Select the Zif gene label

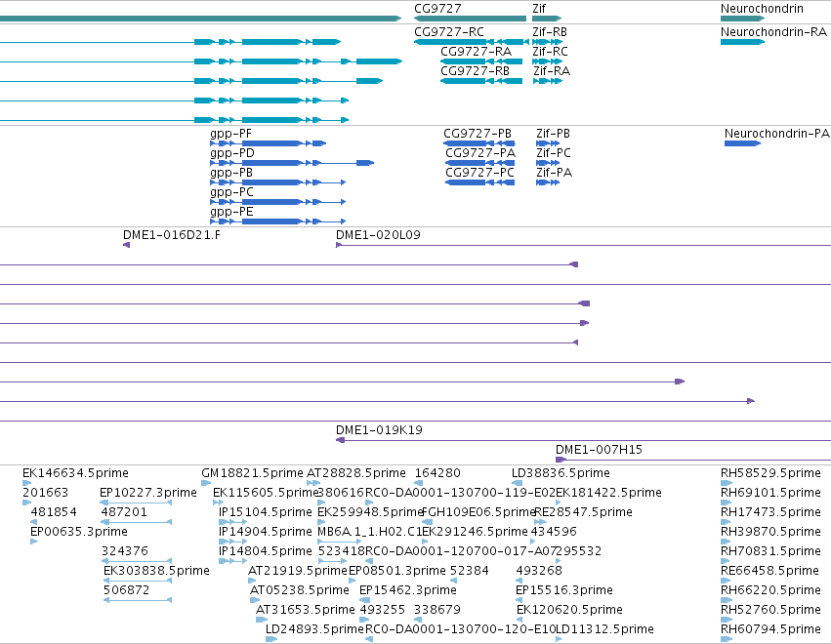click(x=539, y=9)
